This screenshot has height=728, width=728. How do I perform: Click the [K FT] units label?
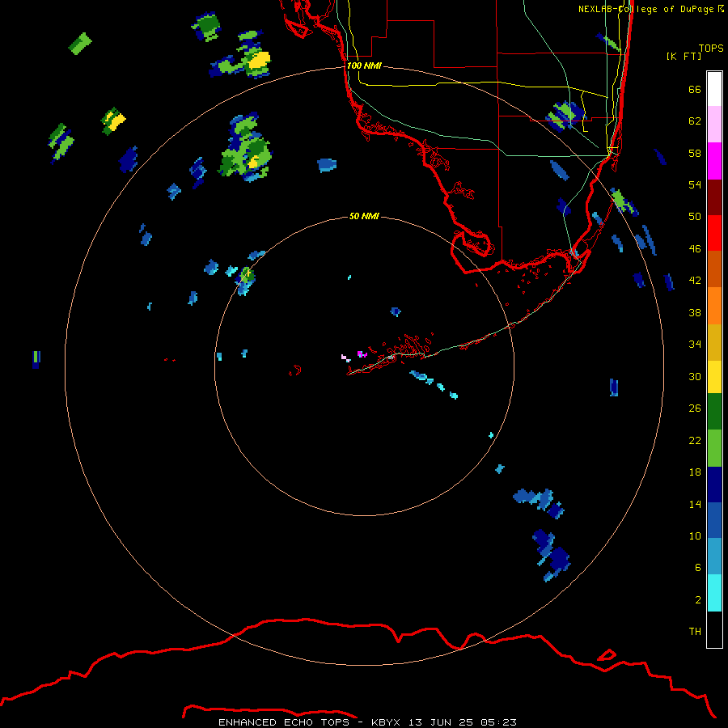pyautogui.click(x=684, y=56)
